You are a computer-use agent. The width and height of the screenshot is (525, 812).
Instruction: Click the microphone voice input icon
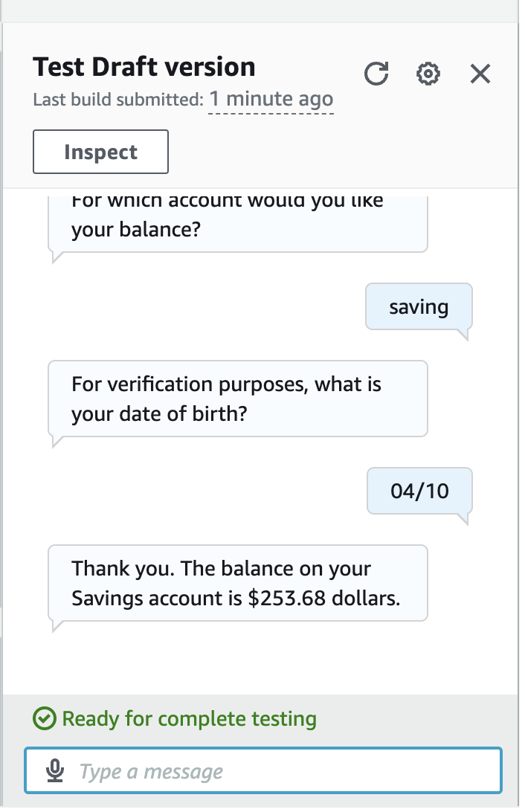click(55, 771)
